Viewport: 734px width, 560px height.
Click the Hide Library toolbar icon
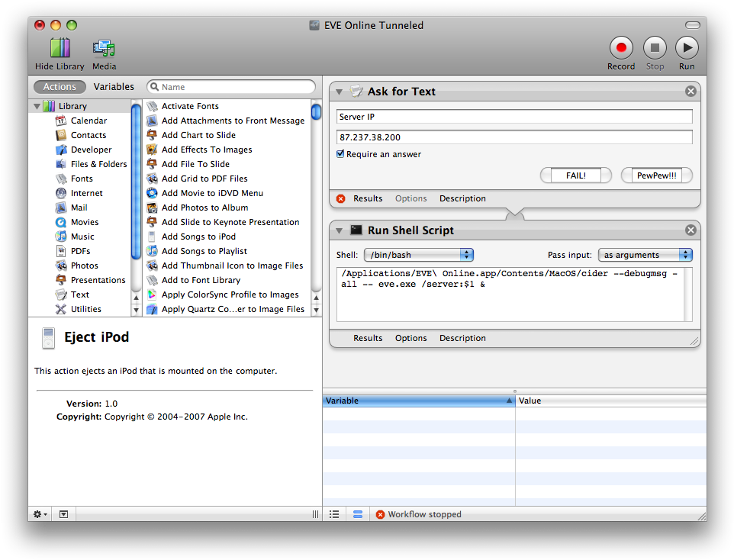click(x=60, y=48)
